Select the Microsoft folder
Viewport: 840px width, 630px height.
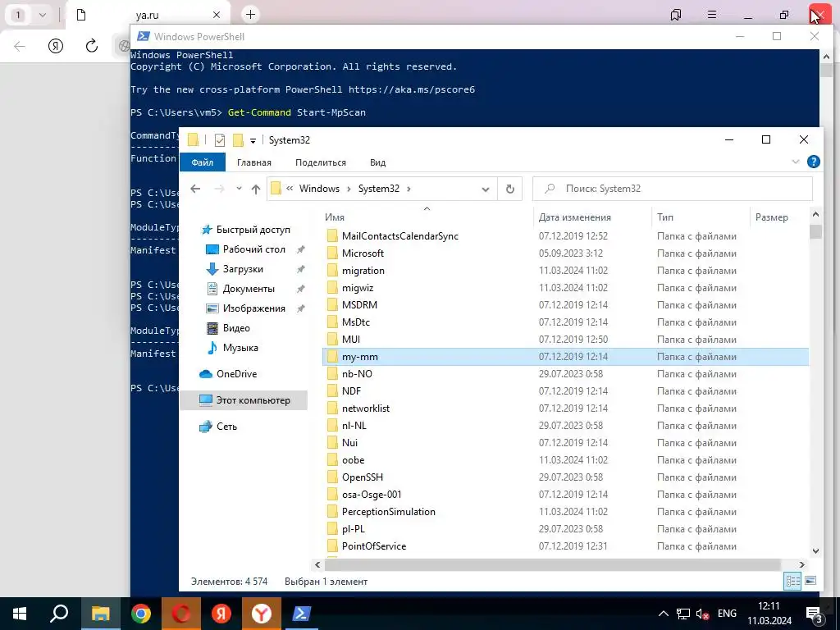363,253
